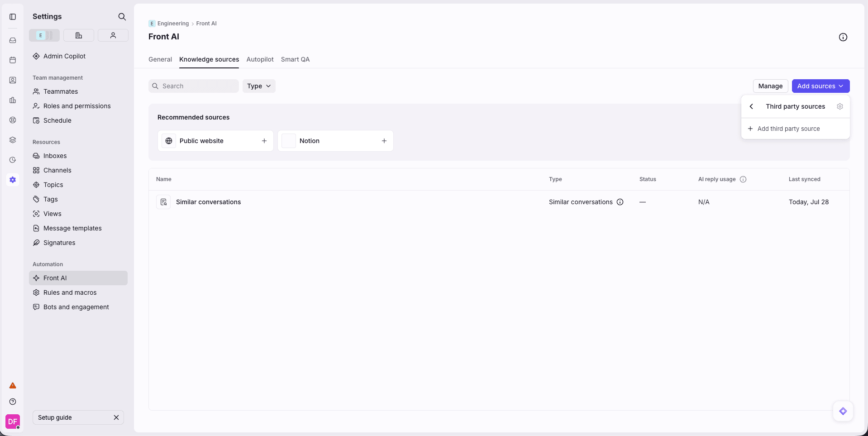
Task: Click the orange warning triangle icon
Action: point(13,386)
